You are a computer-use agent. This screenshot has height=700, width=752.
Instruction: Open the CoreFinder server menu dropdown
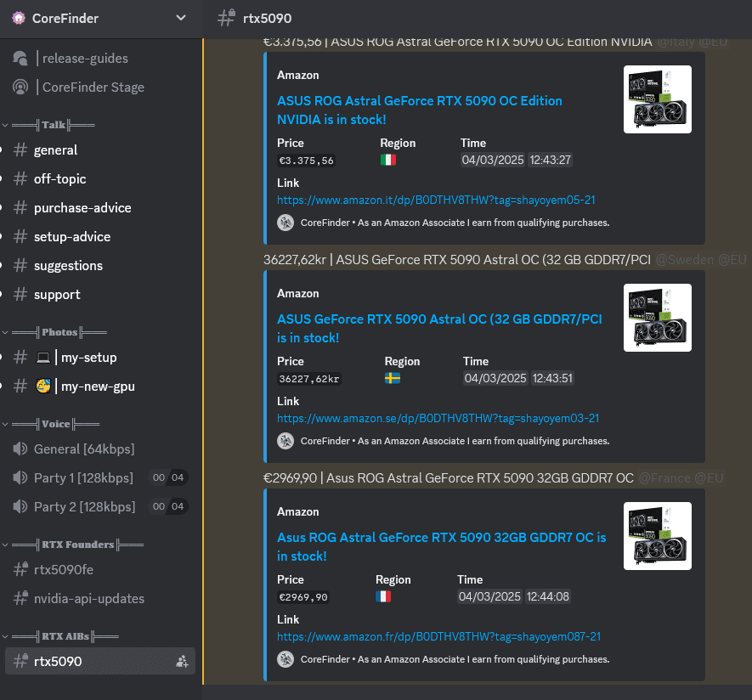tap(180, 18)
